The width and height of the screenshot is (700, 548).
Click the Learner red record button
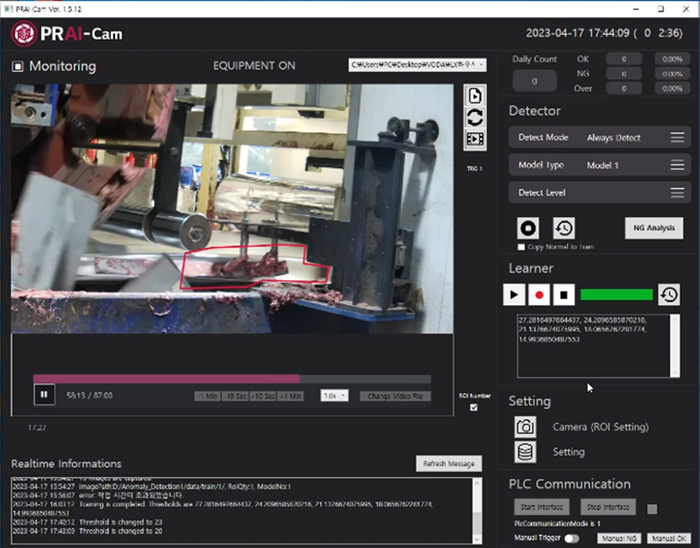[x=539, y=295]
